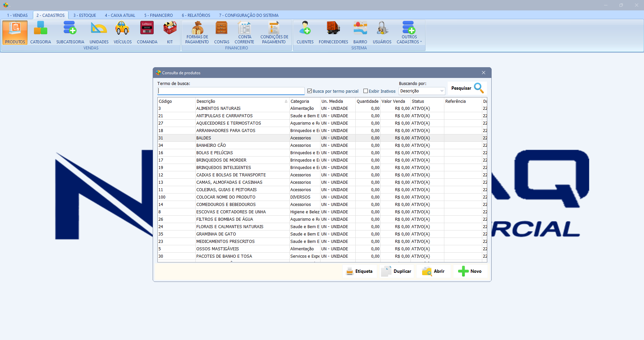The height and width of the screenshot is (340, 644).
Task: Select the BOLAS E PELÚCIAS row
Action: 322,153
